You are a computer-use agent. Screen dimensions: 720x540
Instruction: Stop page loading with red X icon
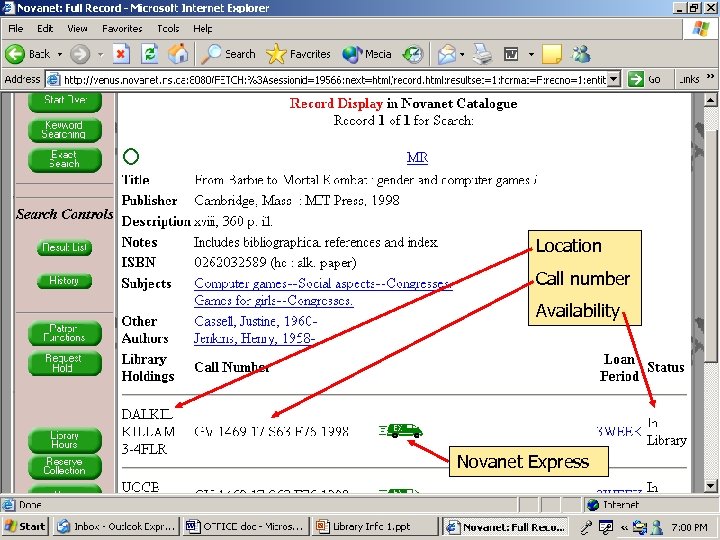pyautogui.click(x=121, y=54)
